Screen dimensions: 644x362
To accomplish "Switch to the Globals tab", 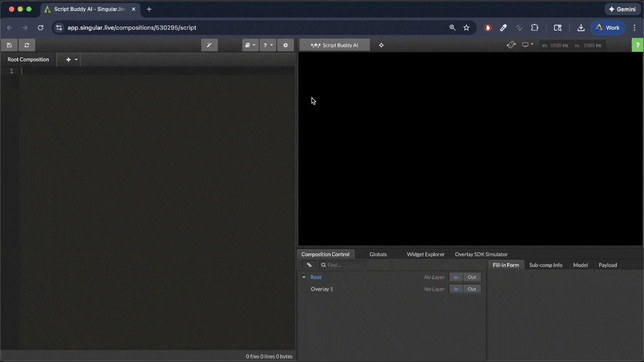I will [x=378, y=254].
